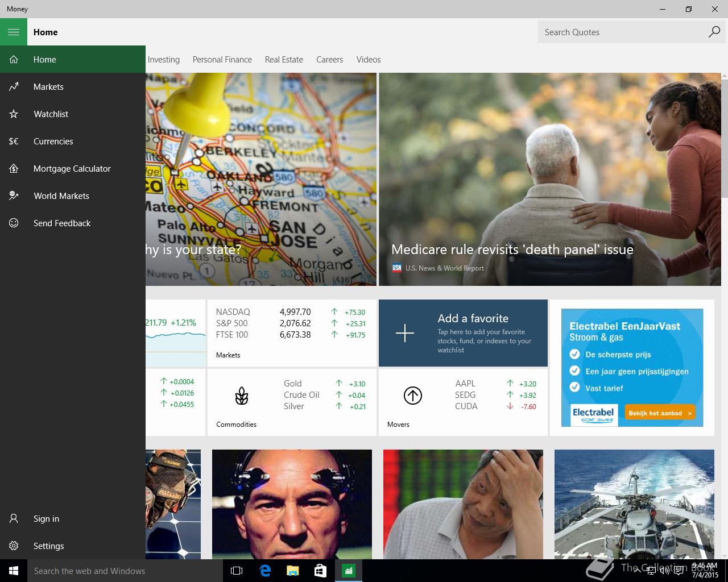Image resolution: width=728 pixels, height=582 pixels.
Task: Switch to the Investing tab
Action: 164,59
